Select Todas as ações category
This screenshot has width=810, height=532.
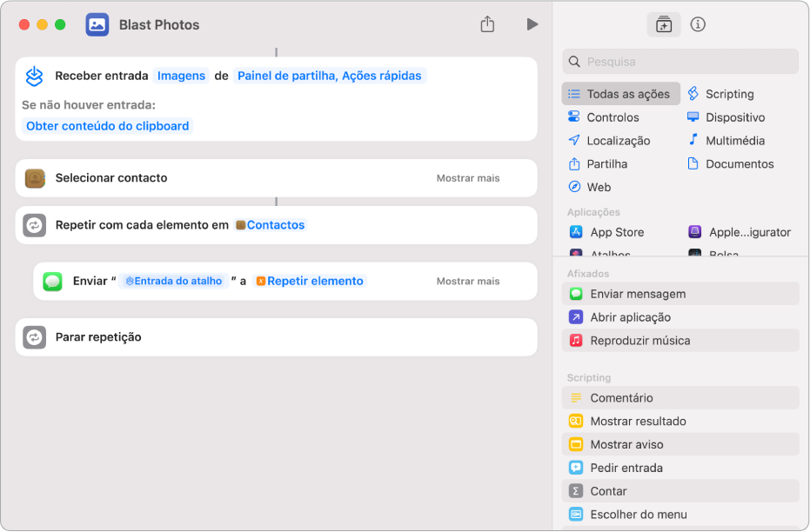(x=621, y=94)
